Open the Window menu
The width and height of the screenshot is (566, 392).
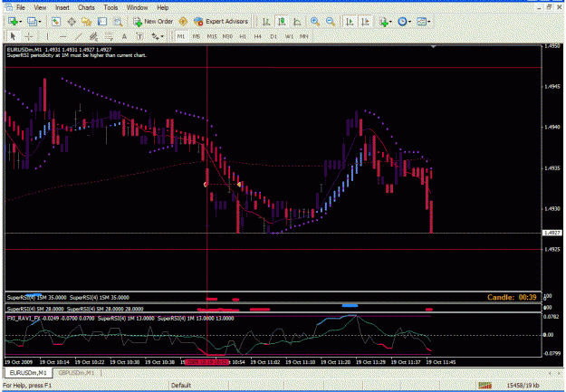coord(137,7)
